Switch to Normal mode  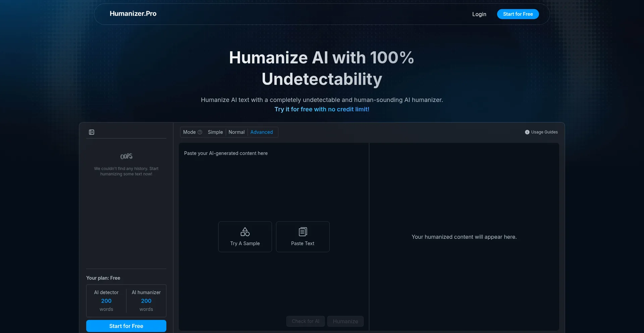236,132
